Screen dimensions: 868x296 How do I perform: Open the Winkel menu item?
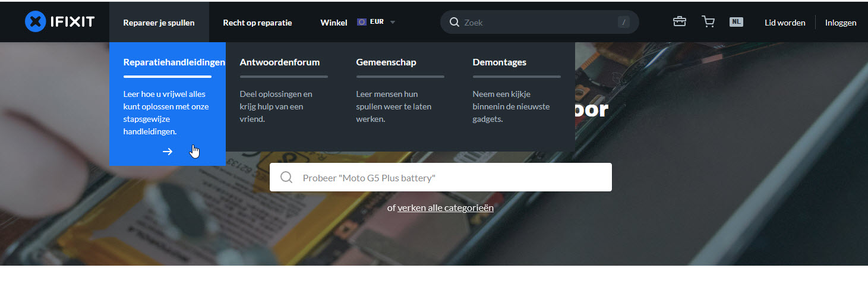click(x=334, y=23)
